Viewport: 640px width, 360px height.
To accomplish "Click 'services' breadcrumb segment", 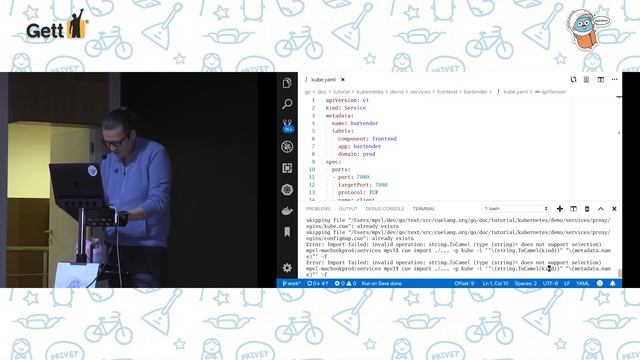I will coord(420,92).
